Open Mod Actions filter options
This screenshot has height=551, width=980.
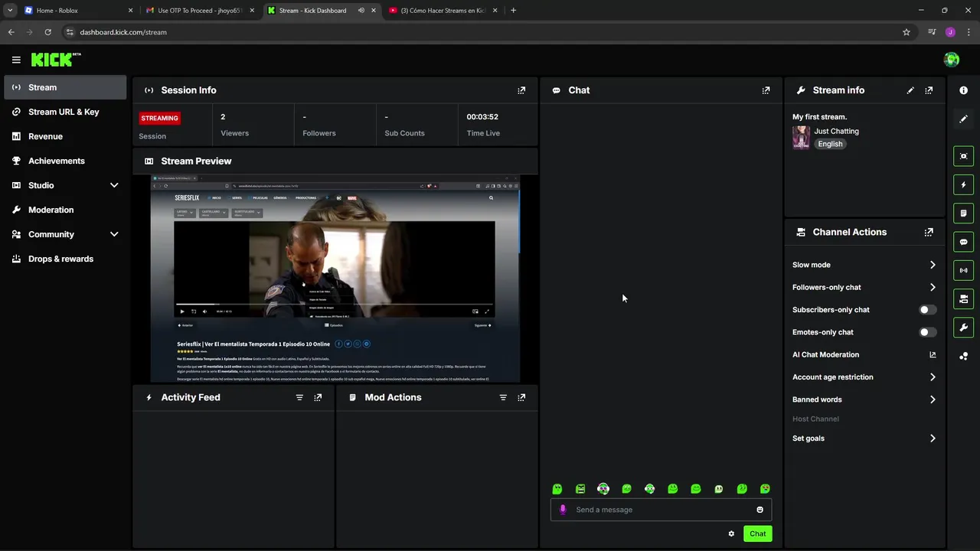(503, 397)
